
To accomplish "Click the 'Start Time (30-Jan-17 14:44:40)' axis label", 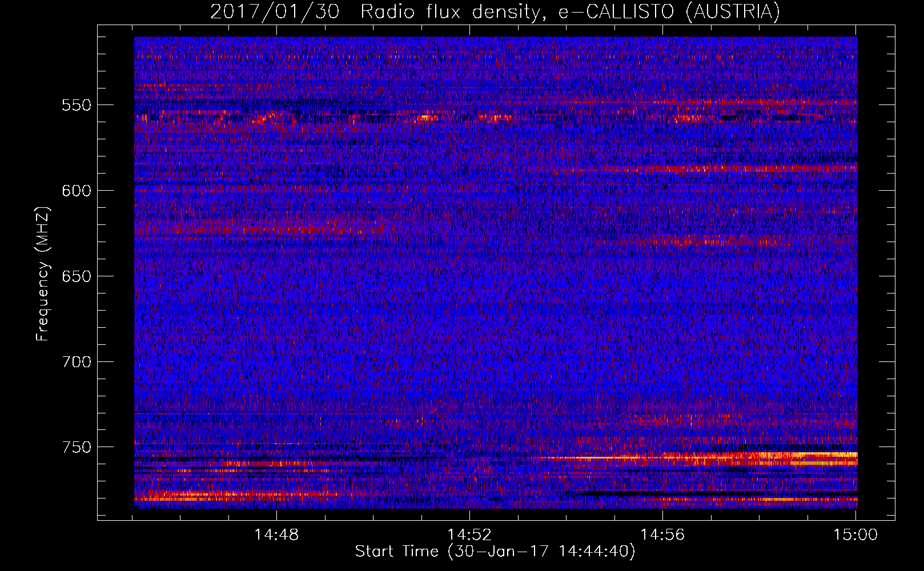I will (495, 552).
